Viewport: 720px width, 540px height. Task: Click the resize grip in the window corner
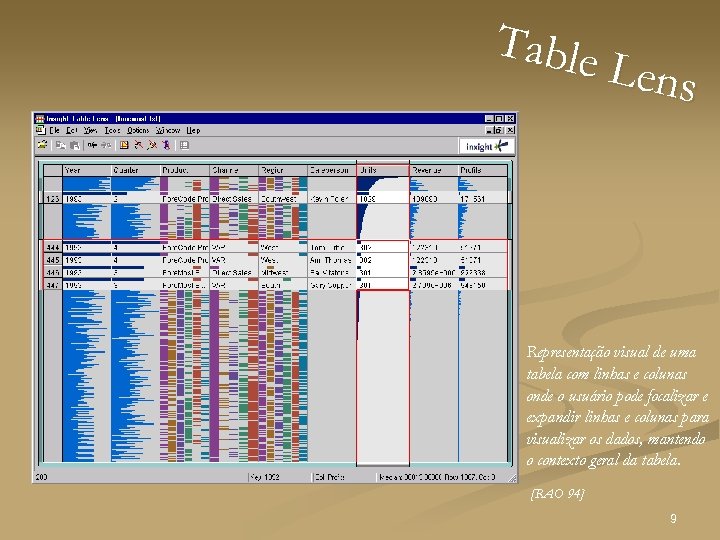pos(512,478)
